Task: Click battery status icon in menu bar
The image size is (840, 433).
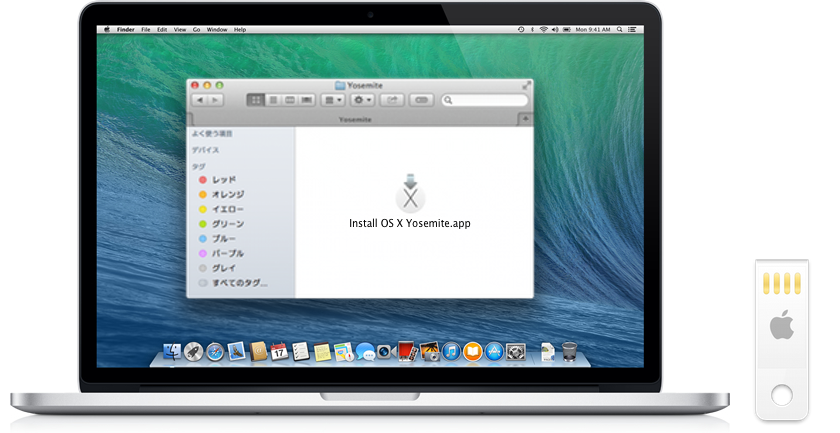Action: point(567,30)
